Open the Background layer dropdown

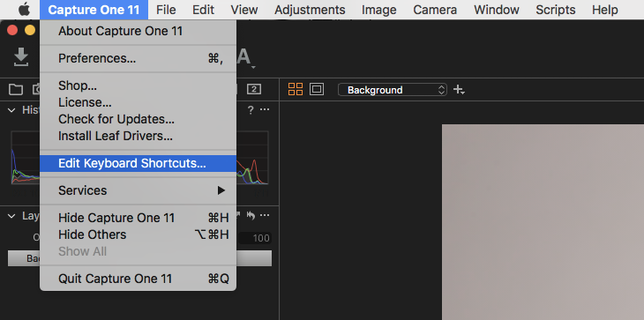pos(393,90)
